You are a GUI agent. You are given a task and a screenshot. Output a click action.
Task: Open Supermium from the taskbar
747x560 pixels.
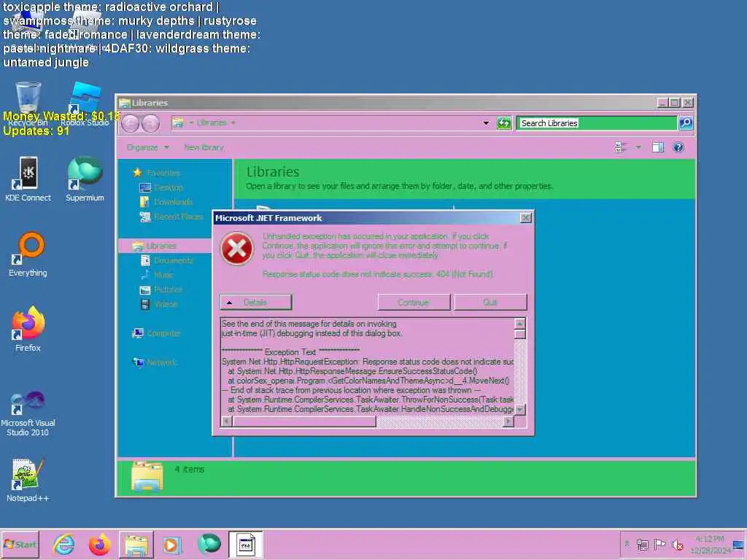pos(209,544)
